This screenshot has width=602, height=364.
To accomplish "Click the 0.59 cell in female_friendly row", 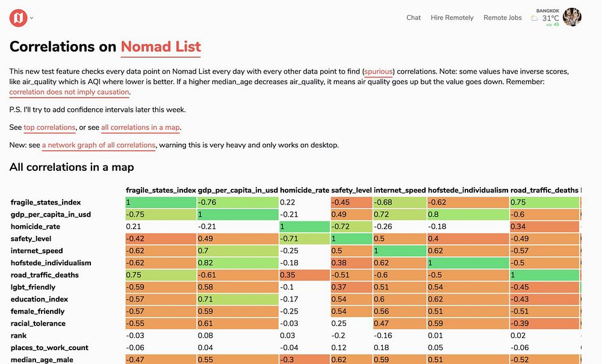I will (238, 312).
